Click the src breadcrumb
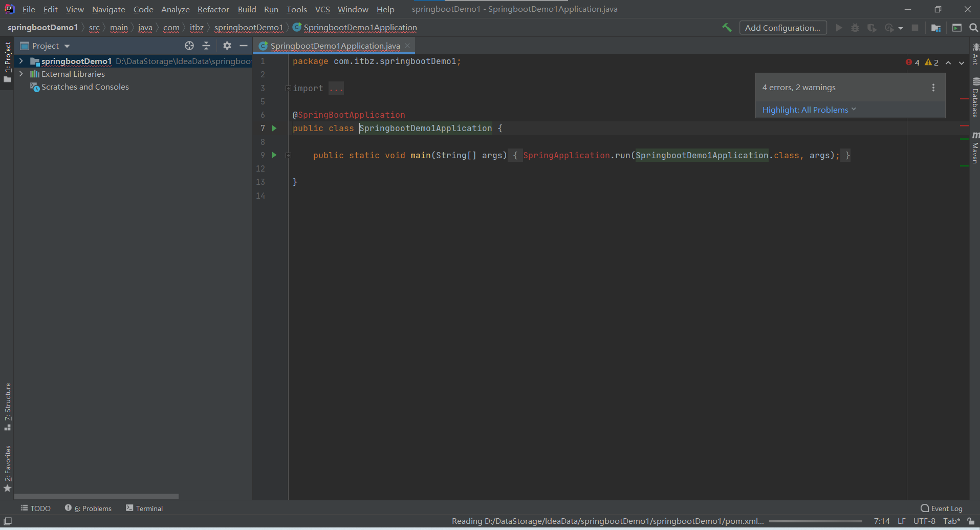This screenshot has width=980, height=530. point(94,28)
